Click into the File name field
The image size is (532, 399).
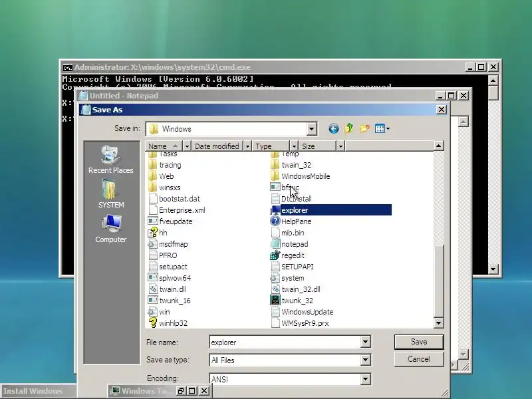tap(285, 342)
